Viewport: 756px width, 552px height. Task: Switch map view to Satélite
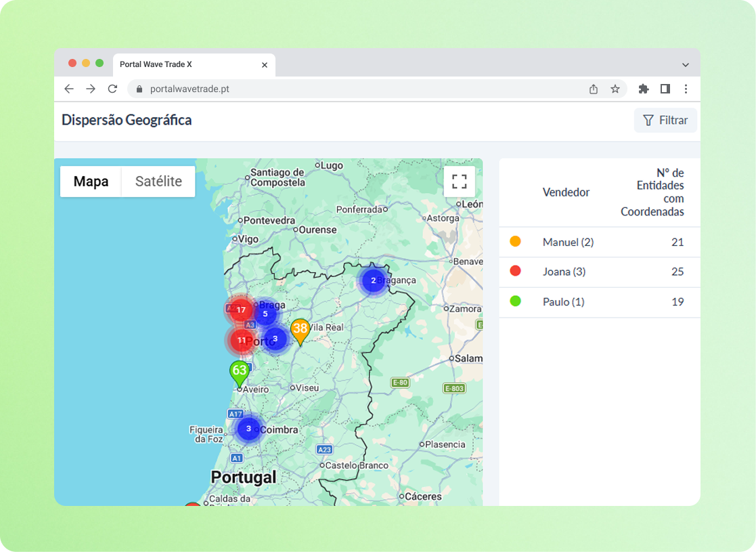point(158,182)
